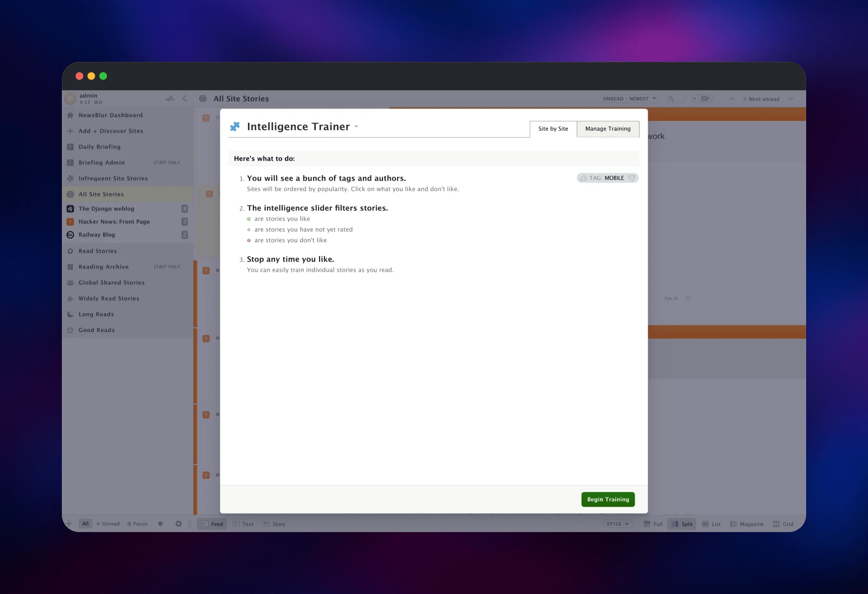Viewport: 868px width, 594px height.
Task: Click the Long Reads moon icon
Action: point(70,314)
